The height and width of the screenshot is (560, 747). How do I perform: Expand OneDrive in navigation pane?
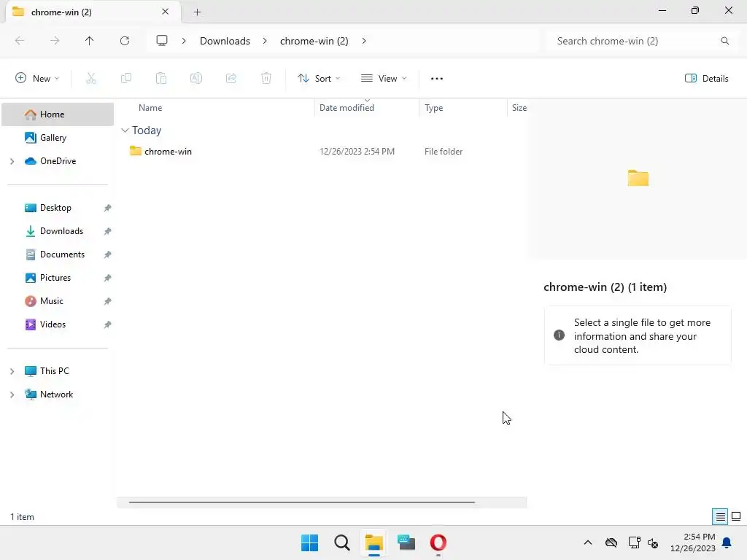point(12,161)
